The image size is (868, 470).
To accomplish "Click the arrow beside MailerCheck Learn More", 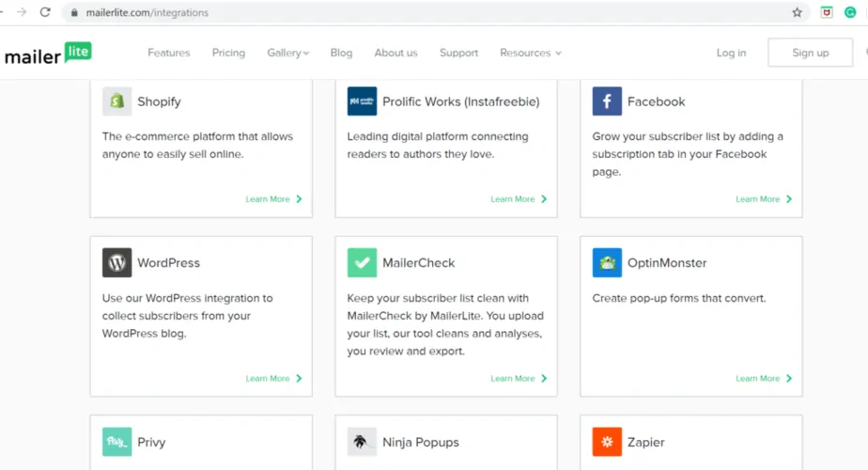I will pos(544,379).
